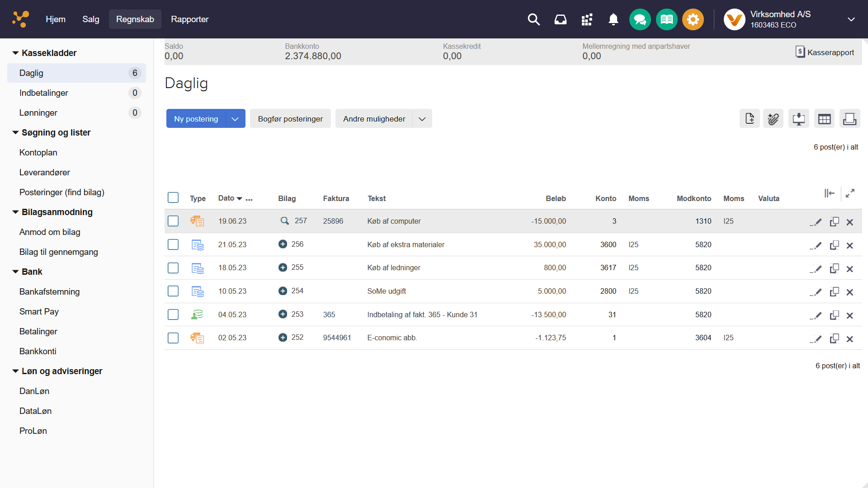Click the Bogfør posteringer button
The image size is (868, 488).
coord(290,119)
